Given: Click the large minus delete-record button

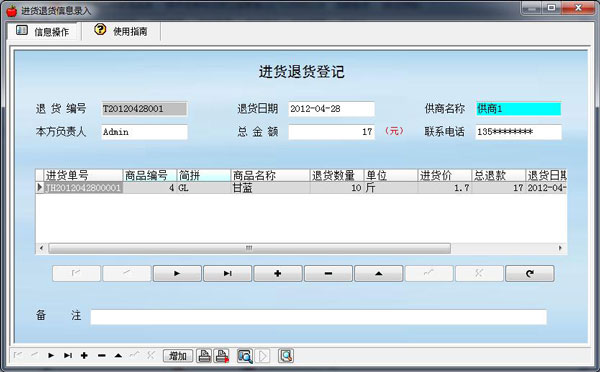Looking at the screenshot, I should (x=328, y=273).
